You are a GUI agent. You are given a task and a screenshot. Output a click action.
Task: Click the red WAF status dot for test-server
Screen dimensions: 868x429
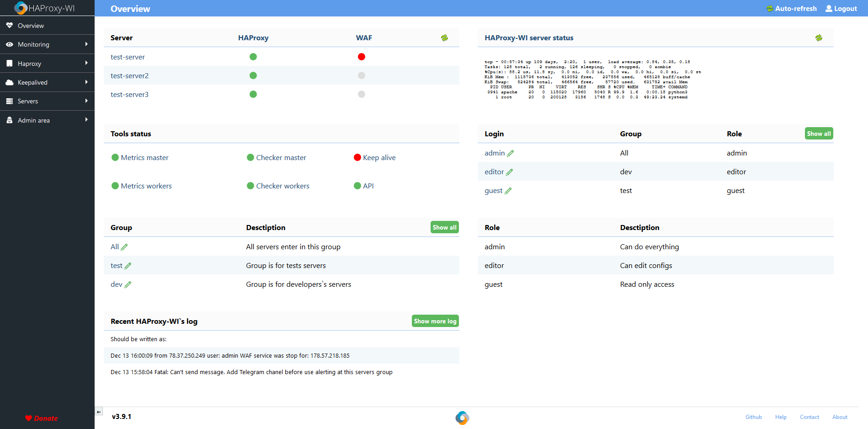click(x=362, y=57)
